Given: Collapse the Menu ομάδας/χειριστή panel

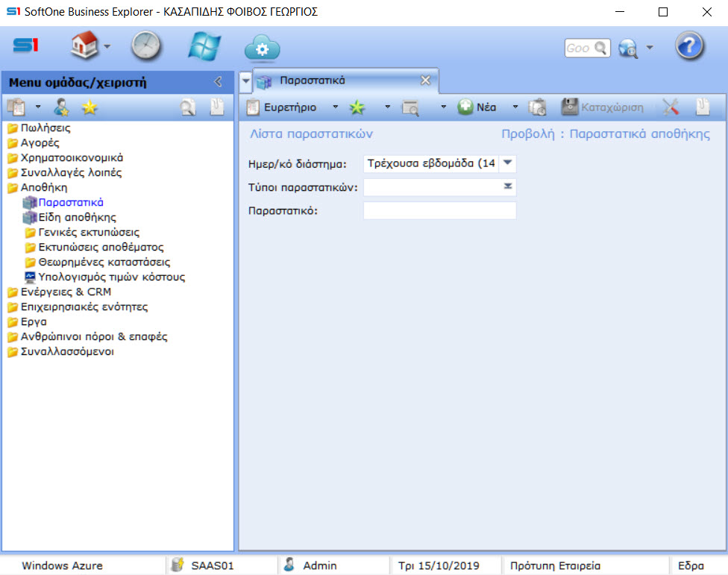Looking at the screenshot, I should (218, 82).
